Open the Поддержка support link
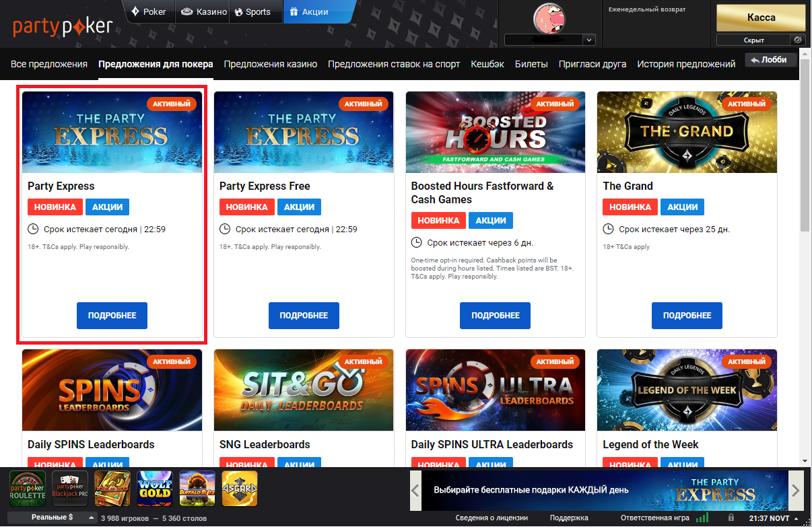Viewport: 812px width, 527px height. click(x=569, y=518)
